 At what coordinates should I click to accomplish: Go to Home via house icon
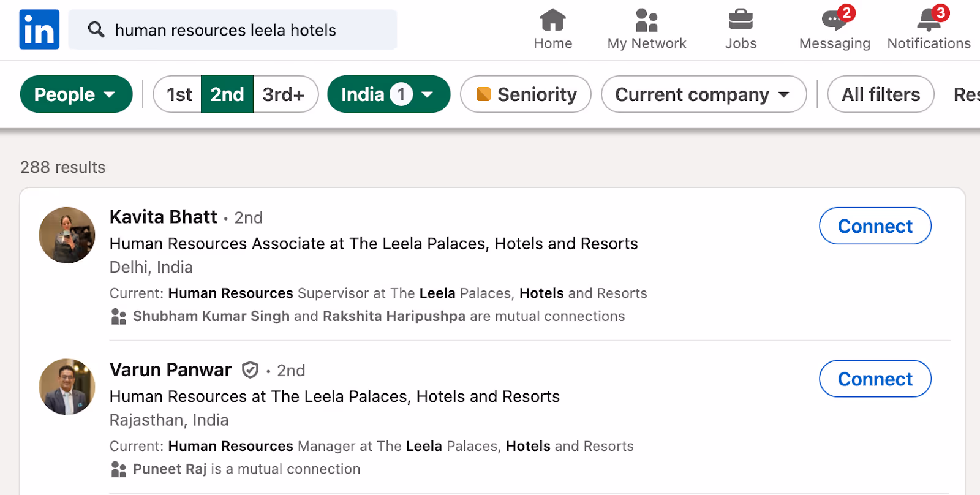click(552, 20)
